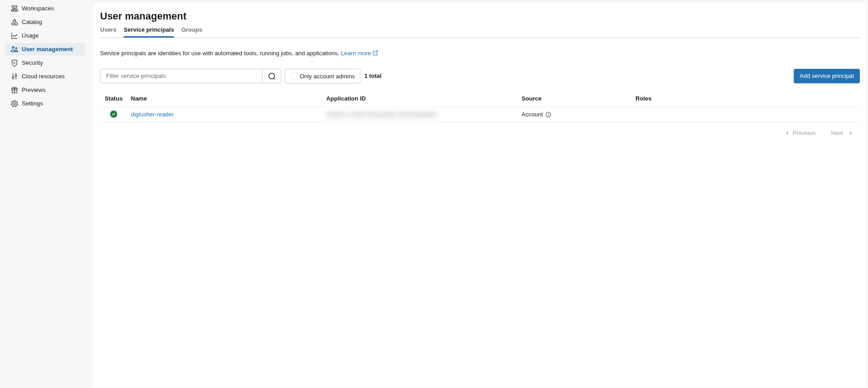Open Catalog in the sidebar
Screen dimensions: 868x388
pyautogui.click(x=45, y=22)
